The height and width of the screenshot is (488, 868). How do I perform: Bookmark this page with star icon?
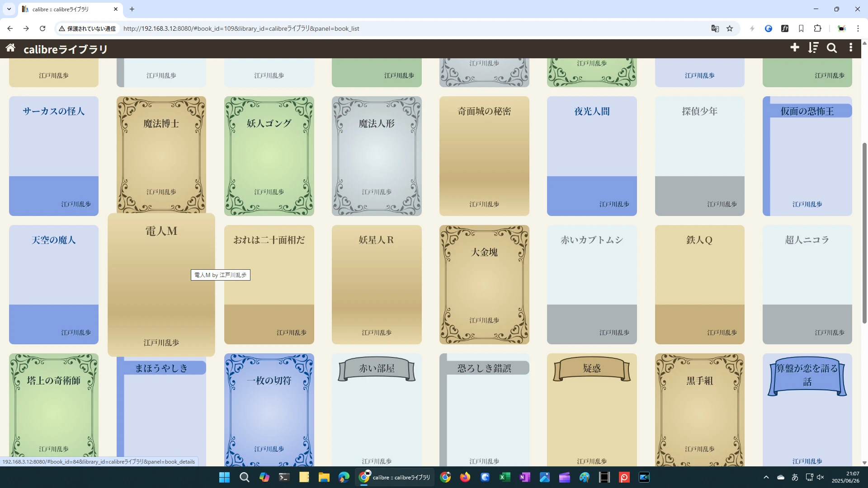[x=730, y=28]
